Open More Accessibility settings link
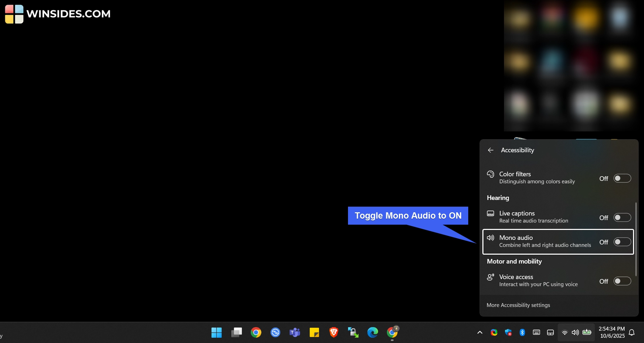 (x=518, y=305)
